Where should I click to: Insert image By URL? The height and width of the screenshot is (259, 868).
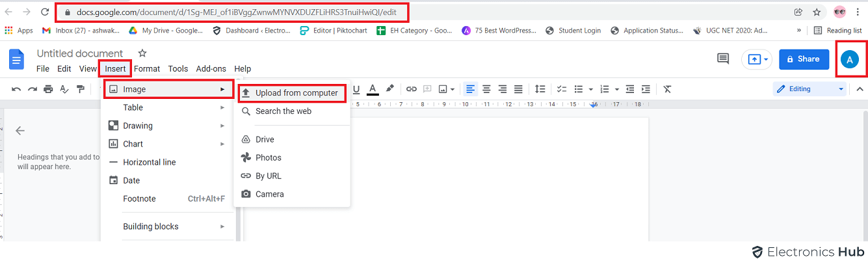292,176
